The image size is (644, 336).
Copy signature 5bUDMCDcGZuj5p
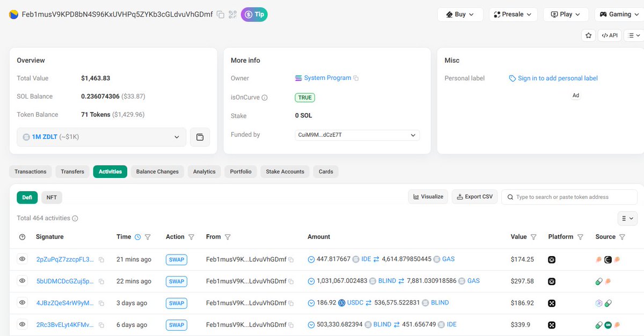101,282
